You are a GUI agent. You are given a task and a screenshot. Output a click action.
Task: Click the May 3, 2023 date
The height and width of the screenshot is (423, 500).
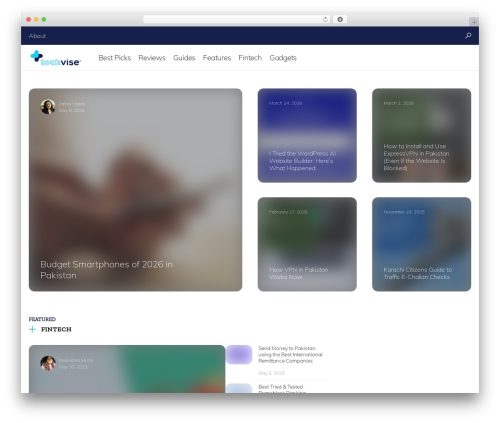pyautogui.click(x=271, y=373)
